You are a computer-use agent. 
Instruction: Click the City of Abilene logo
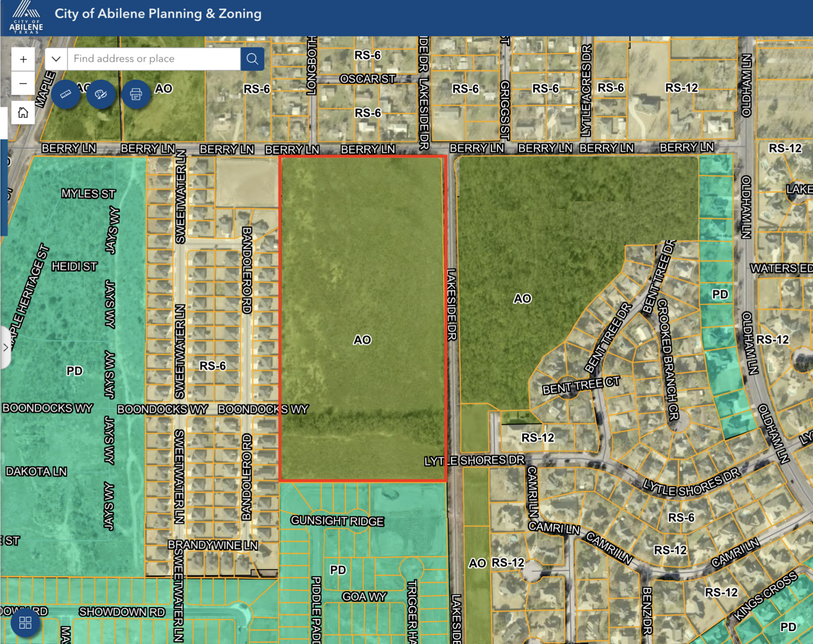coord(26,17)
